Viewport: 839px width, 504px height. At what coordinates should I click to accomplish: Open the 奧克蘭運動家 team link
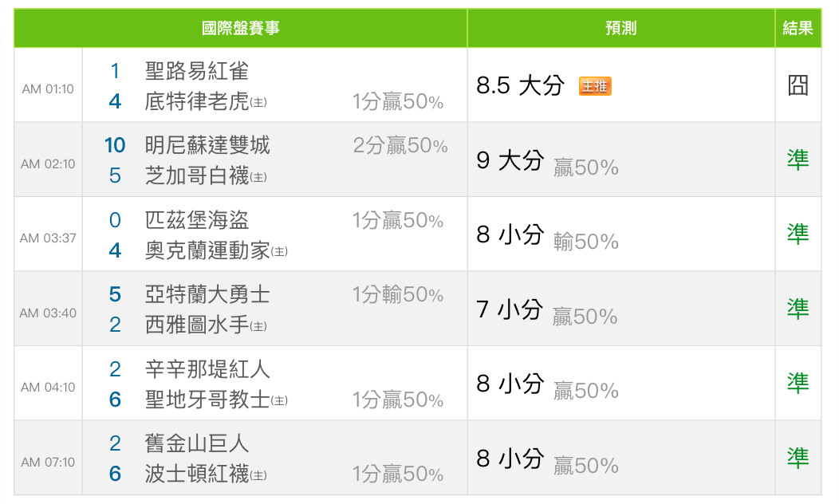[207, 250]
